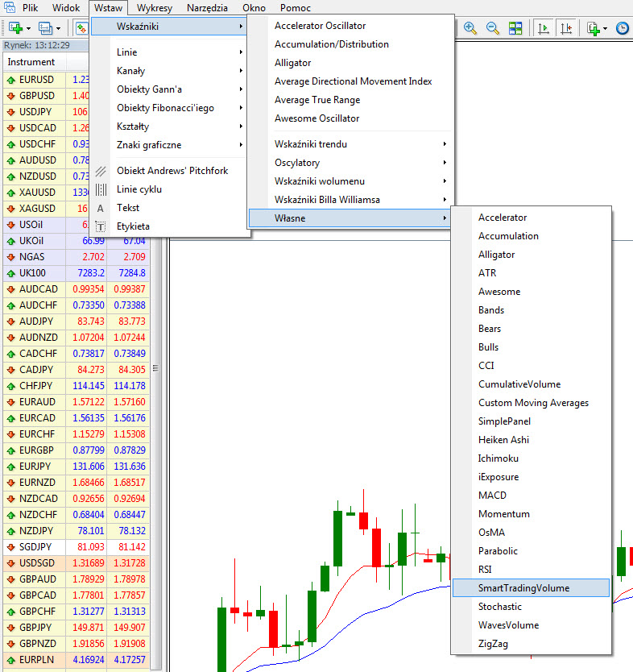Click the clock periods icon
633x672 pixels.
tap(623, 28)
